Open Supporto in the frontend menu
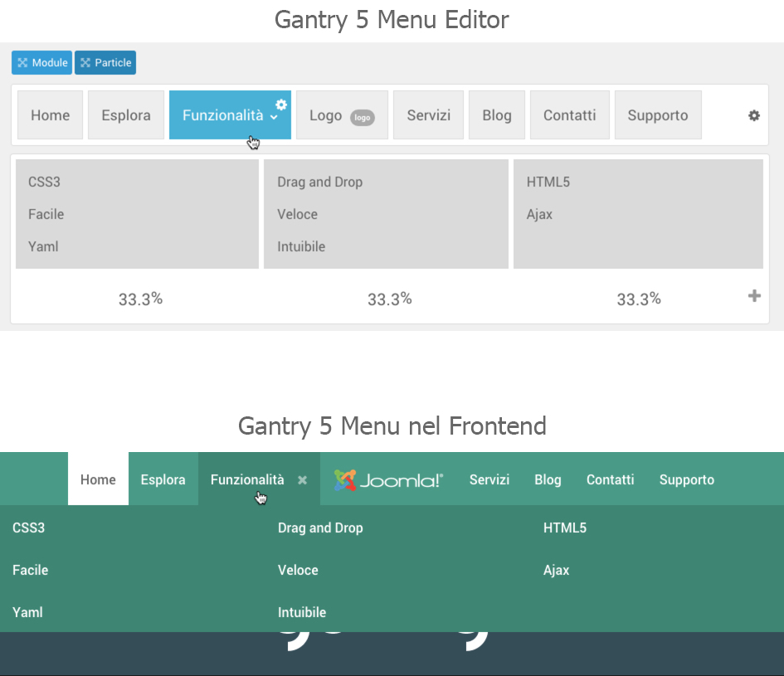Viewport: 784px width, 676px height. click(x=686, y=479)
